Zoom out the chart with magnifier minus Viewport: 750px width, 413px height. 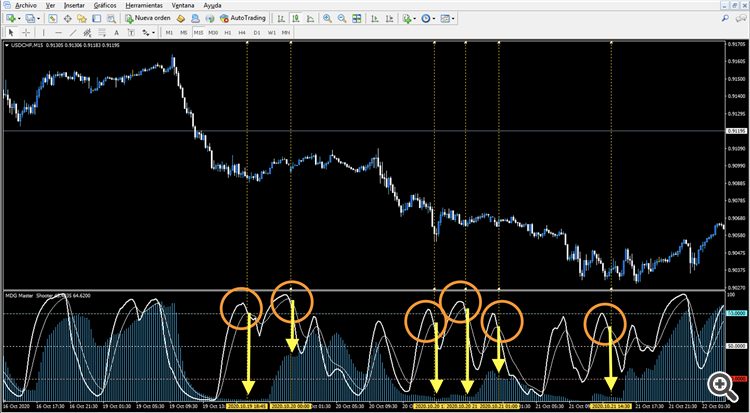click(x=342, y=18)
